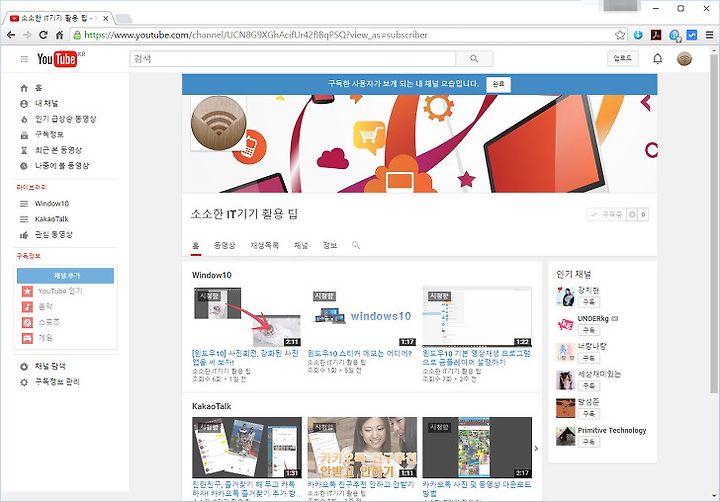
Task: Click the 업로드 upload button
Action: pyautogui.click(x=623, y=58)
